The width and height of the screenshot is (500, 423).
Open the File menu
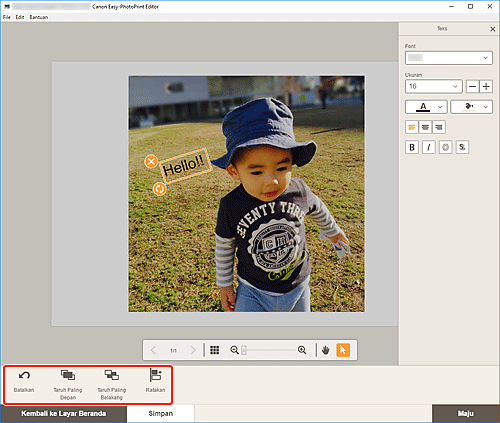(x=7, y=17)
